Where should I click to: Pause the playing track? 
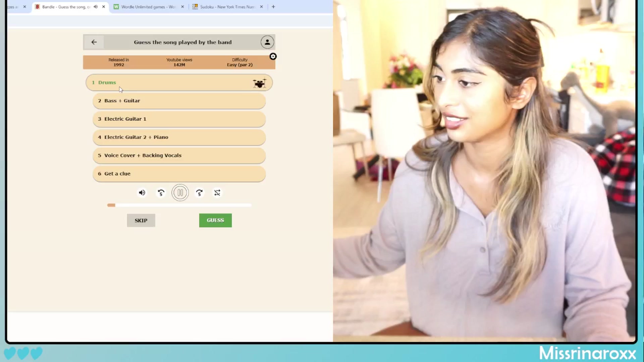[180, 193]
